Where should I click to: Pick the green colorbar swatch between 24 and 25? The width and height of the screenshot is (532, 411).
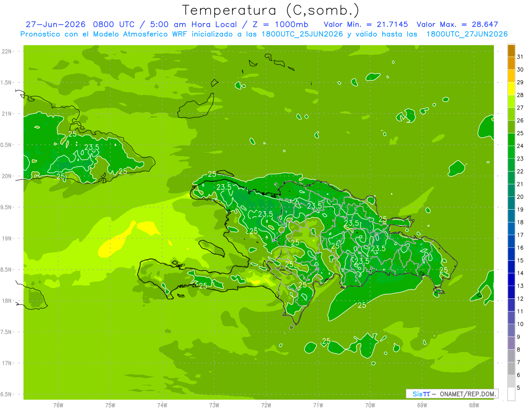[512, 139]
